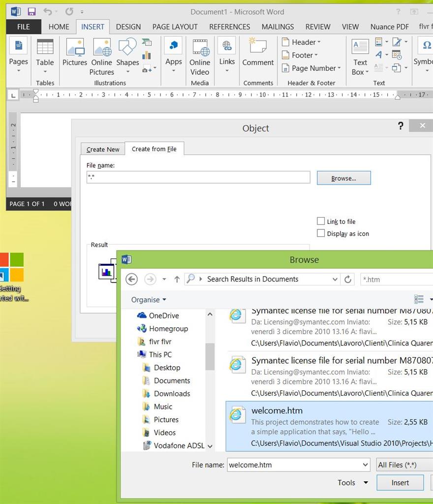The height and width of the screenshot is (504, 433).
Task: Undo the last action in Word
Action: coord(48,12)
